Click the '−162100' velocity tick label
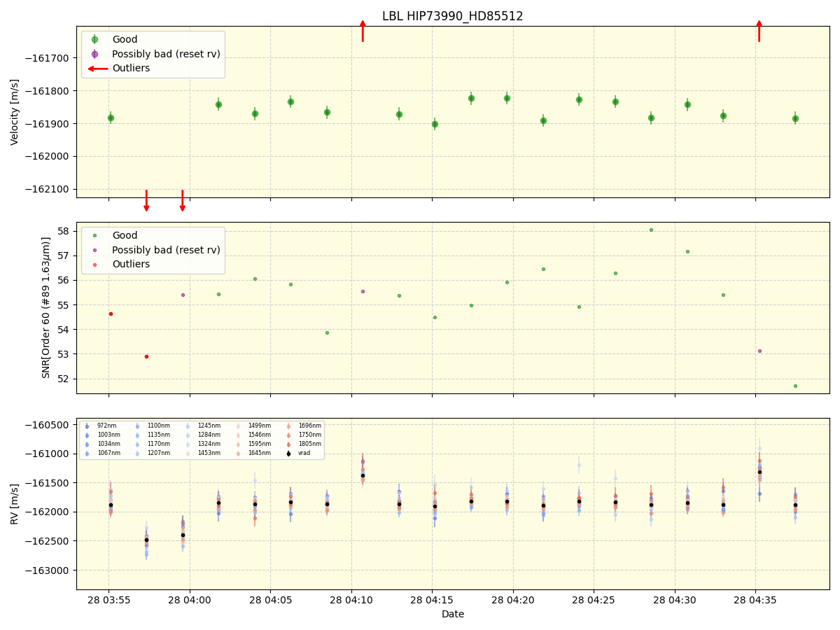 [x=48, y=190]
